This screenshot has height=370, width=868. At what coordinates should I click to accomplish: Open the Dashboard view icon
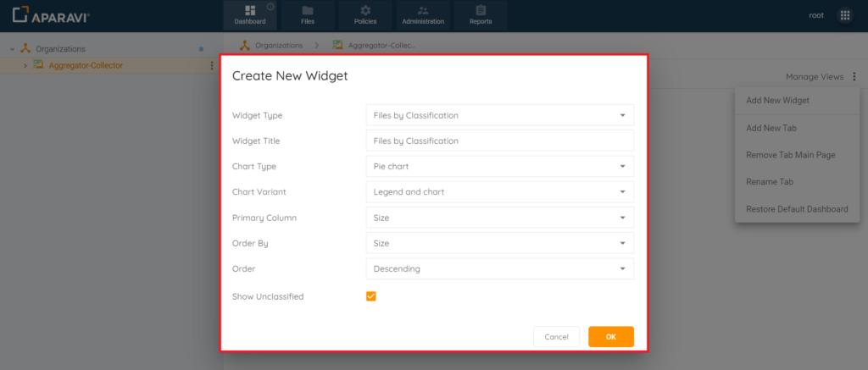pos(250,11)
